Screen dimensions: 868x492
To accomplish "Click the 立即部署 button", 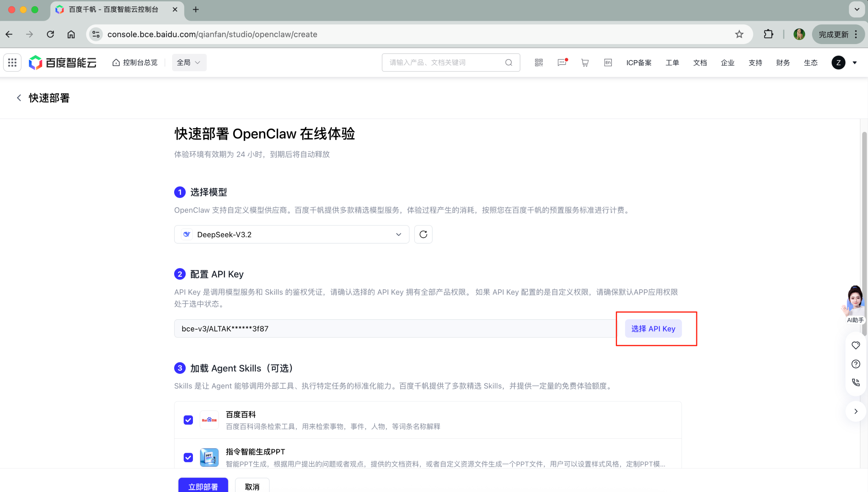I will [x=203, y=486].
